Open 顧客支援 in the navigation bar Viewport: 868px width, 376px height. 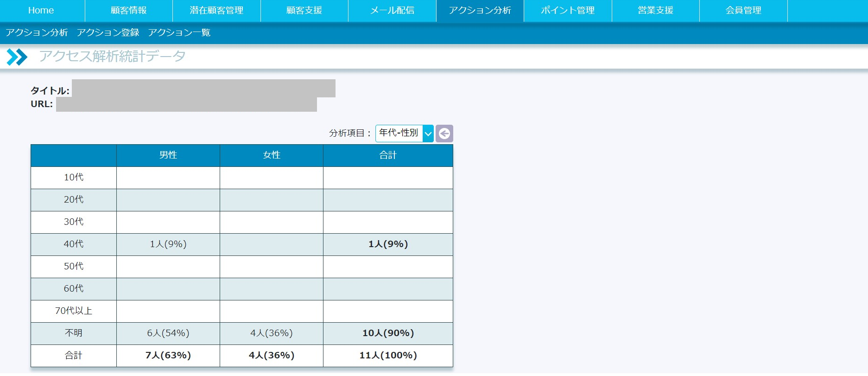[304, 11]
